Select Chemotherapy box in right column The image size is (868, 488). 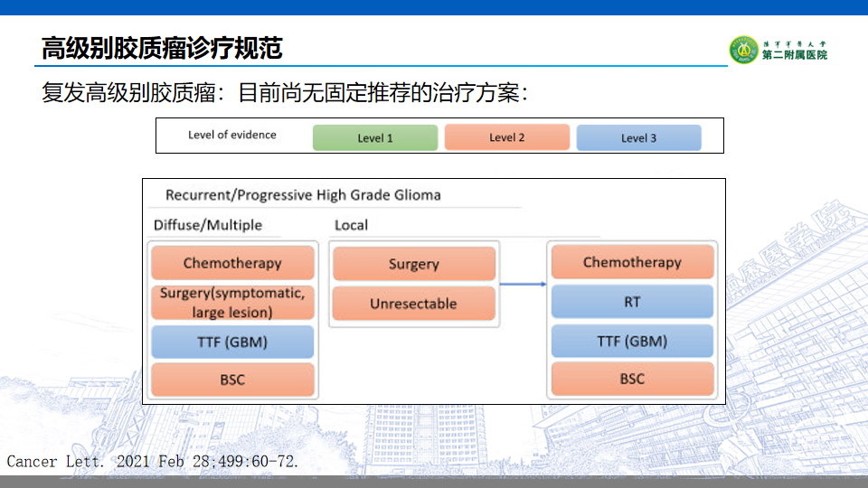(632, 262)
